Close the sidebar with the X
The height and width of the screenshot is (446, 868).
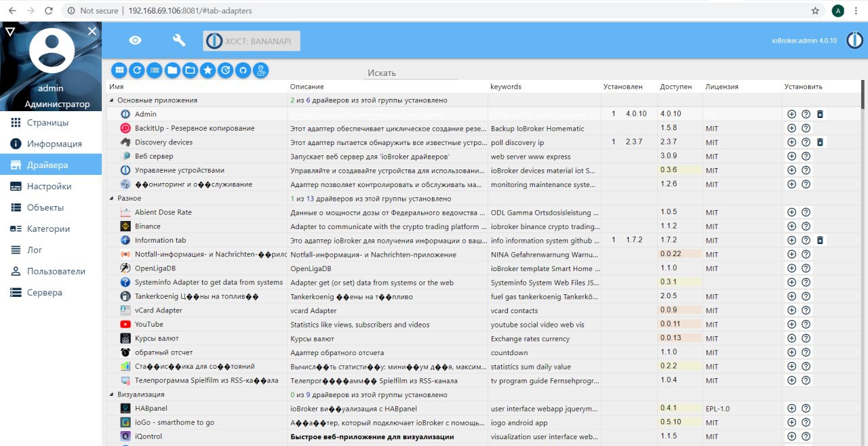92,31
